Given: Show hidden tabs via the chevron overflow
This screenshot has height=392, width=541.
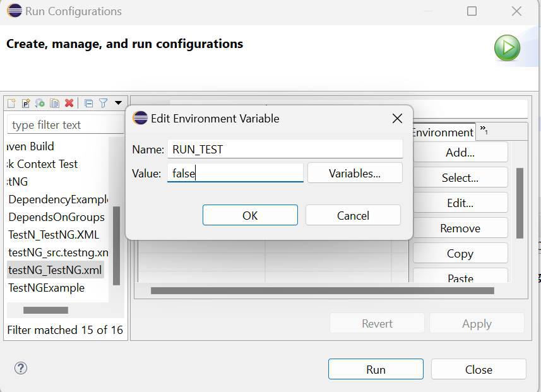Looking at the screenshot, I should tap(484, 130).
